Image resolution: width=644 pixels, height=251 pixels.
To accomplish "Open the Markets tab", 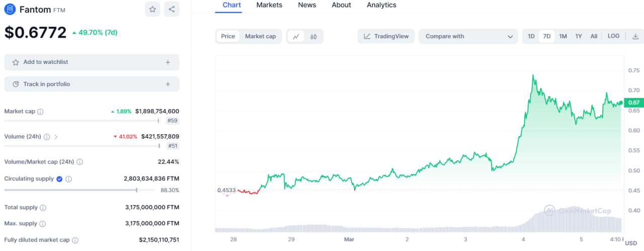I will coord(269,5).
